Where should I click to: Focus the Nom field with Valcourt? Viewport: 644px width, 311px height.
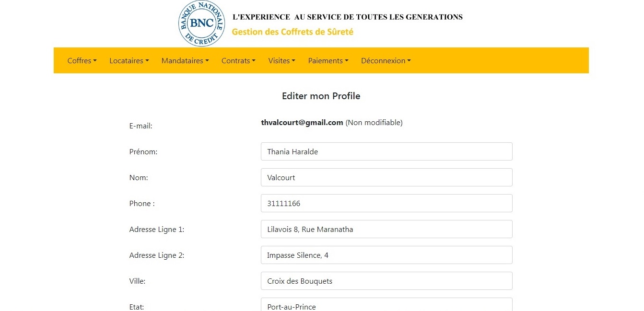(386, 177)
